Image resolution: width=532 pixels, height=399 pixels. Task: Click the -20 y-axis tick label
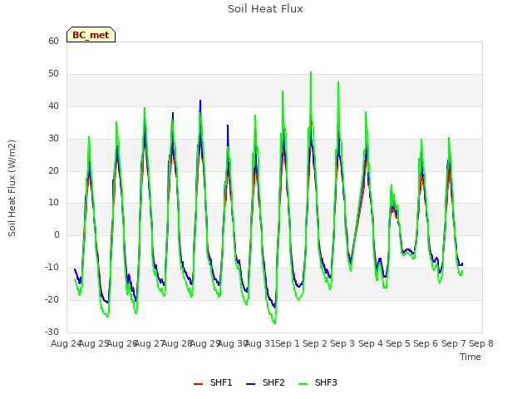point(52,299)
